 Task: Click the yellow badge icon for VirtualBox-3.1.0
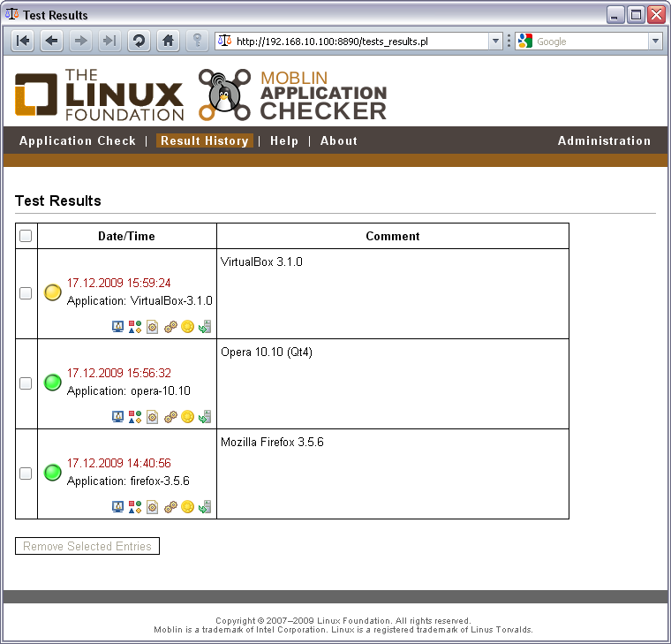[187, 327]
